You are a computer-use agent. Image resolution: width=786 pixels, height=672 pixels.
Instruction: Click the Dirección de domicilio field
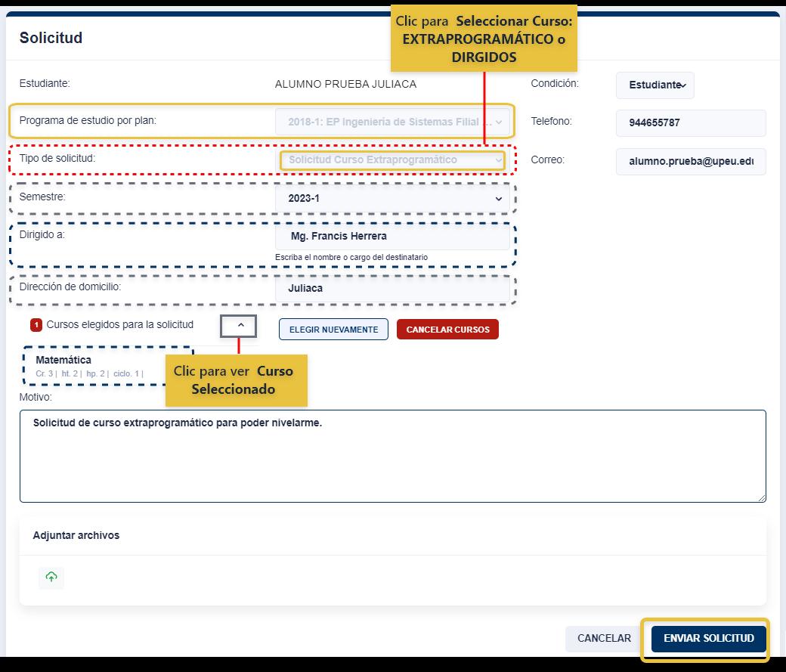coord(392,288)
